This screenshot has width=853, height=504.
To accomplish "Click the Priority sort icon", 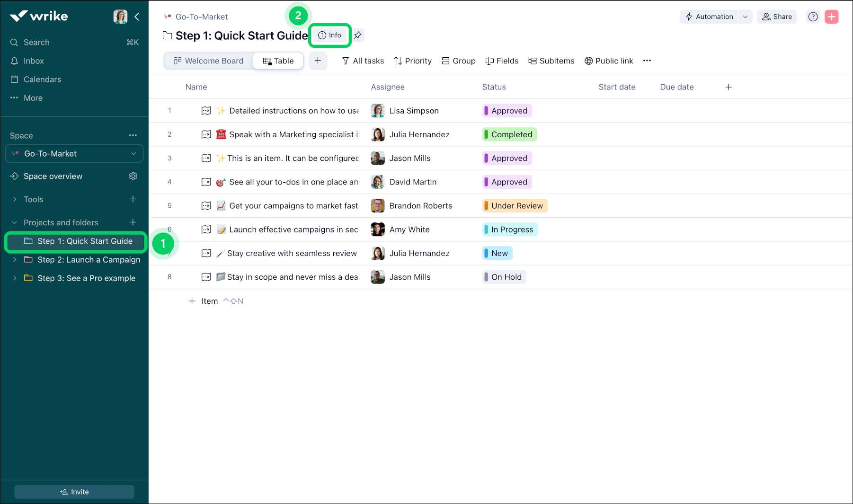I will click(398, 61).
